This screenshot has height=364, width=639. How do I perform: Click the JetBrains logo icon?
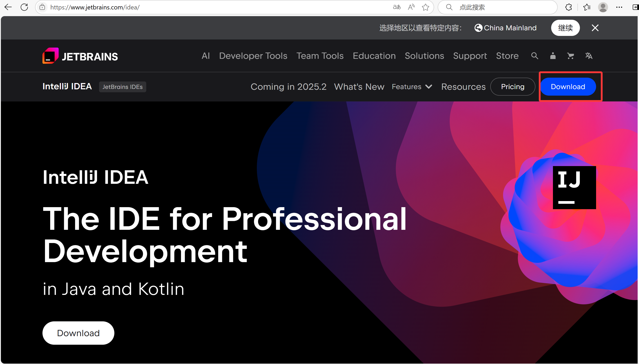tap(50, 56)
